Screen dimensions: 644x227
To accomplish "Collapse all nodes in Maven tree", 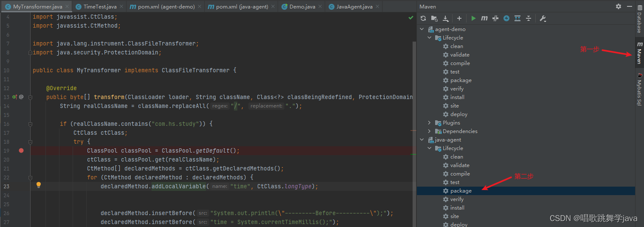I will coord(529,18).
